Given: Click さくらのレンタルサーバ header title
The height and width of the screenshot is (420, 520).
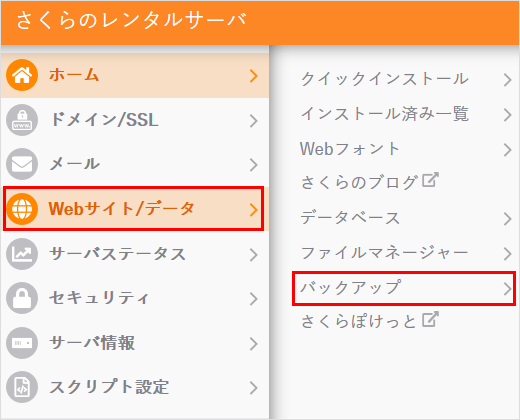Looking at the screenshot, I should click(132, 20).
